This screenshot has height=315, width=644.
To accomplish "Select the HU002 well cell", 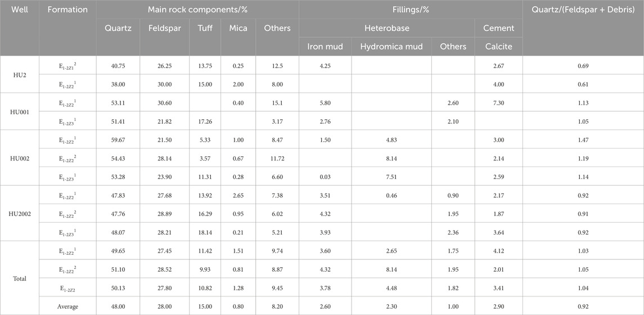I will (x=19, y=158).
